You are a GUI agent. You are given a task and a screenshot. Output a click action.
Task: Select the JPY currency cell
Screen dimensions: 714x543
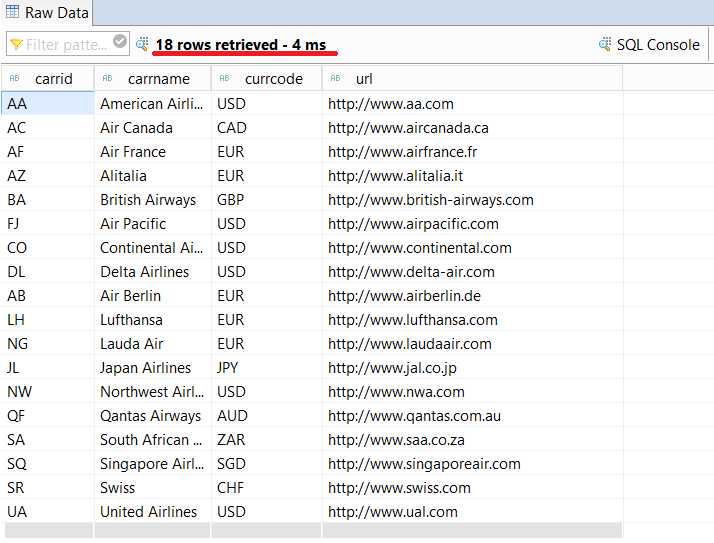(x=266, y=368)
